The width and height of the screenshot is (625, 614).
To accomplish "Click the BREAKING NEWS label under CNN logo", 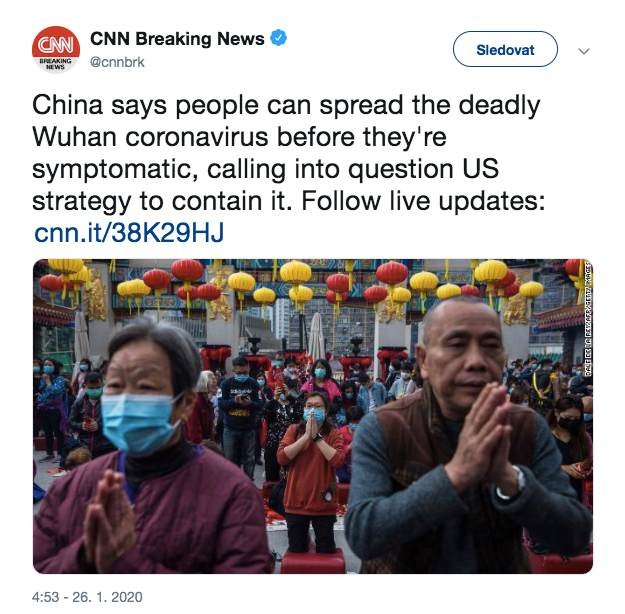I will point(55,64).
